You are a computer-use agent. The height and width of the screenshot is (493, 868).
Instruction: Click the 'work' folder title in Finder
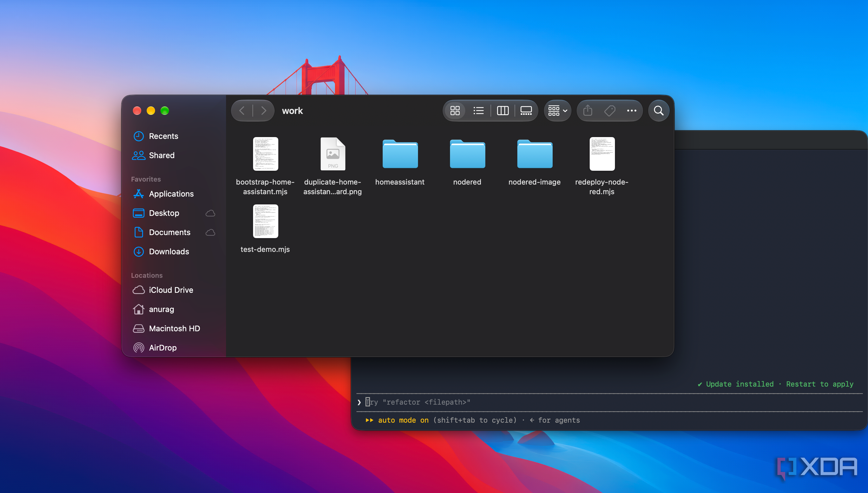click(292, 111)
